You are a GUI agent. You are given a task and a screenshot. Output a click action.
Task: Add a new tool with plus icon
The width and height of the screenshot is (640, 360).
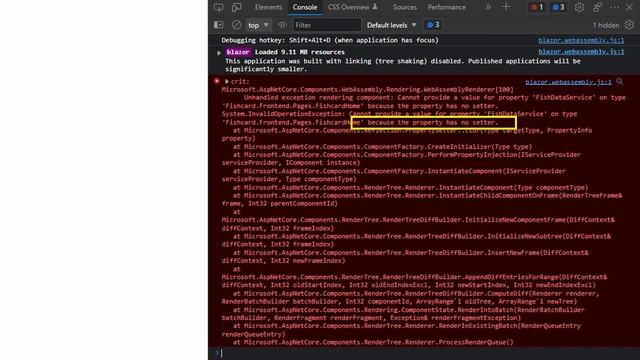pos(506,7)
